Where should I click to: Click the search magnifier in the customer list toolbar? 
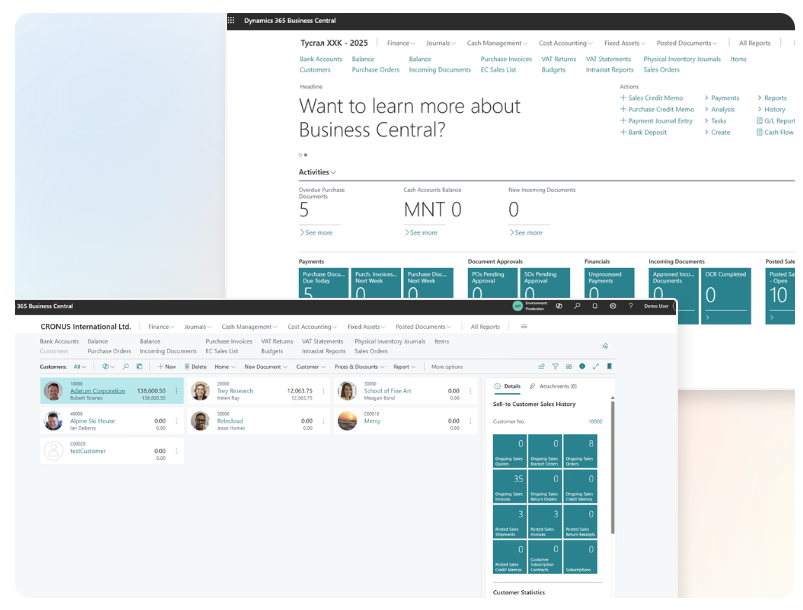[x=126, y=367]
